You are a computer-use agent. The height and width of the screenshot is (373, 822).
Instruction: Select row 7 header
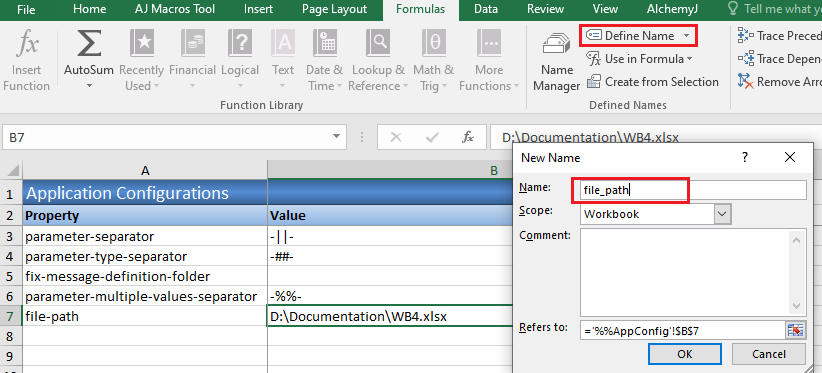pyautogui.click(x=10, y=316)
